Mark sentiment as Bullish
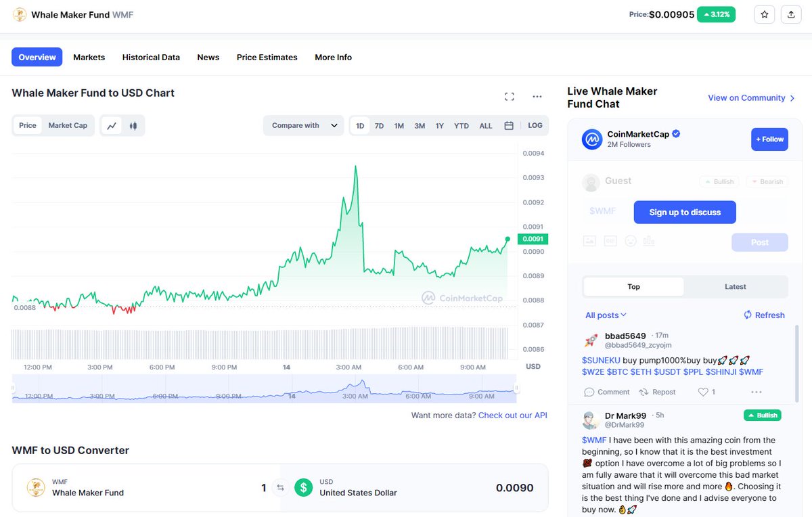 pyautogui.click(x=718, y=181)
